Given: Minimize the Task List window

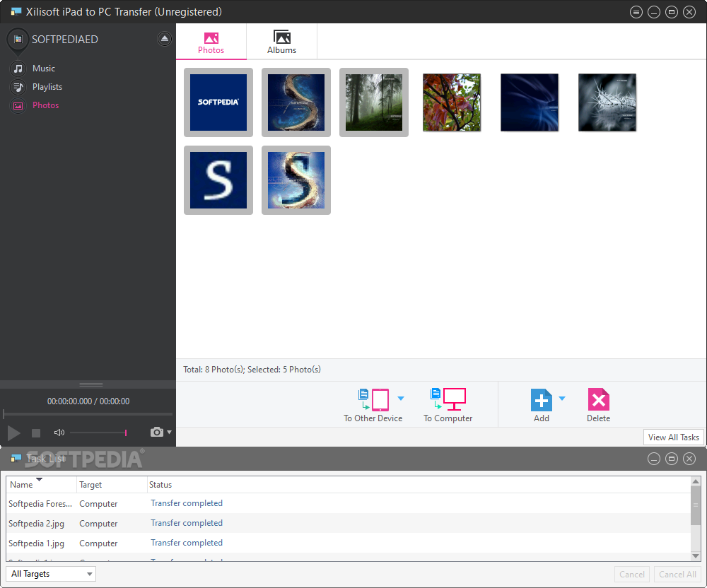Looking at the screenshot, I should (653, 459).
